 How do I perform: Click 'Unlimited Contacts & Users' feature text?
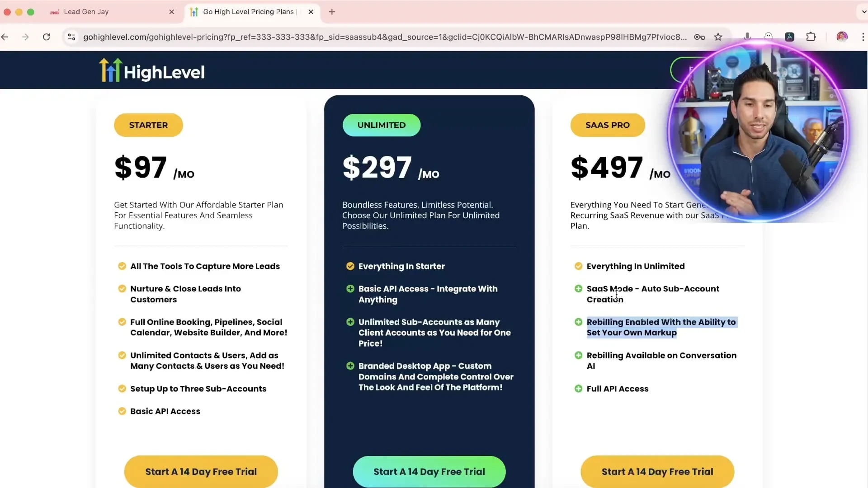[208, 361]
